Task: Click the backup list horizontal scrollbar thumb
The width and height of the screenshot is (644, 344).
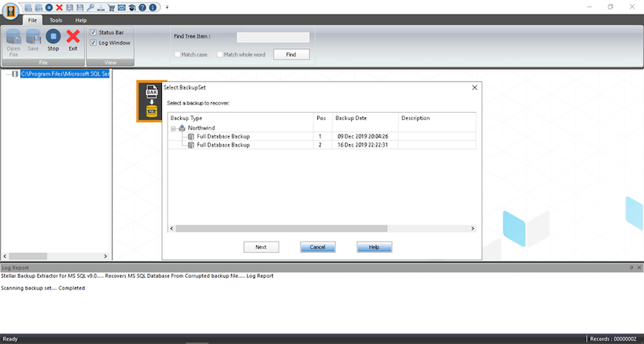Action: coord(281,229)
